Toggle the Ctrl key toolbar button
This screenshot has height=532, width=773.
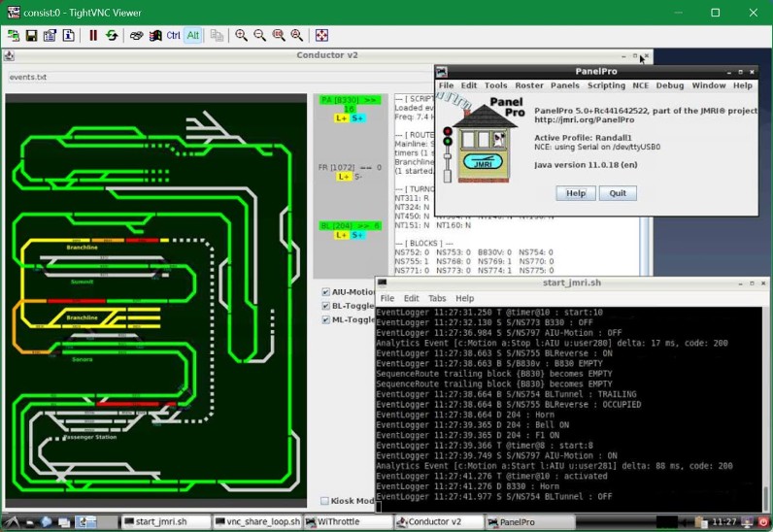(x=173, y=36)
